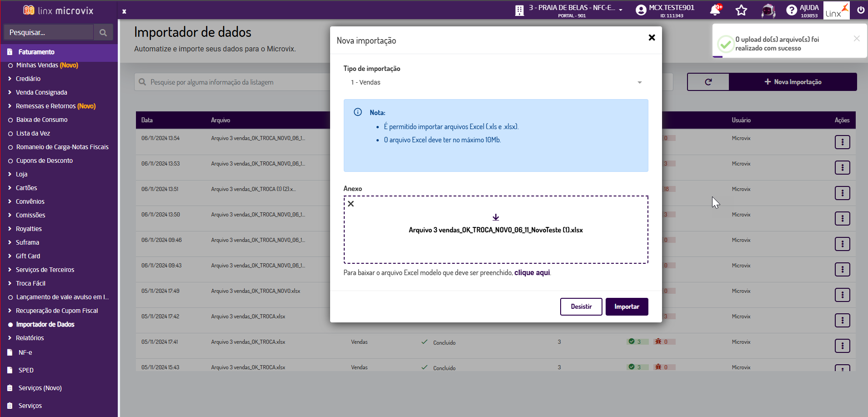Viewport: 868px width, 417px height.
Task: Expand the Troca Fácil menu
Action: (30, 283)
